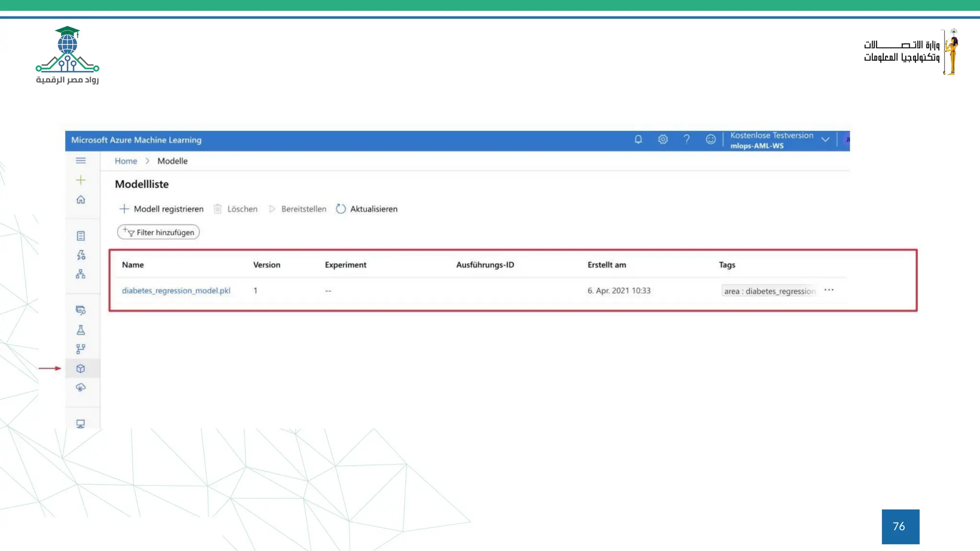Viewport: 980px width, 551px height.
Task: Open the Endpoints cloud icon in the sidebar
Action: pos(81,387)
